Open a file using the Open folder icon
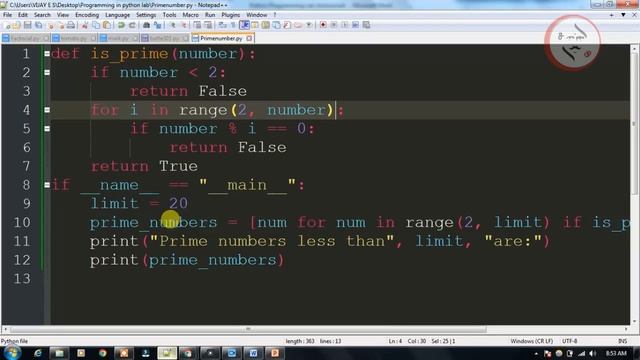This screenshot has height=360, width=640. click(x=16, y=25)
